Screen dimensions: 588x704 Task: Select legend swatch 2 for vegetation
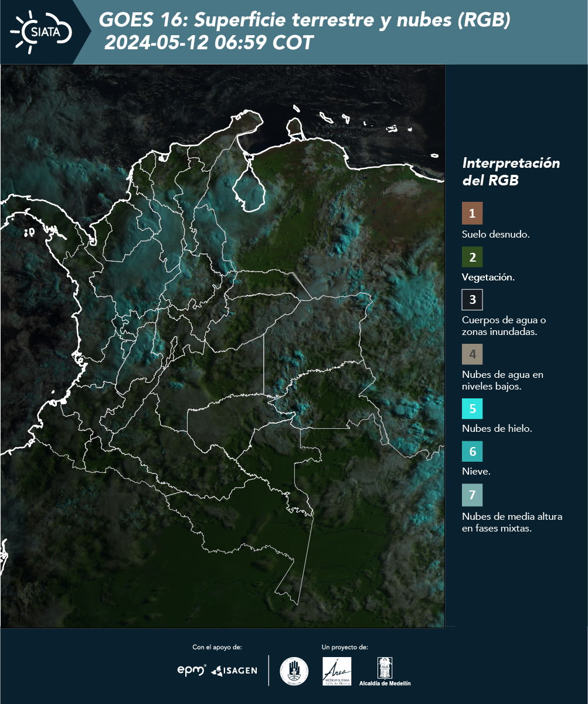coord(472,257)
